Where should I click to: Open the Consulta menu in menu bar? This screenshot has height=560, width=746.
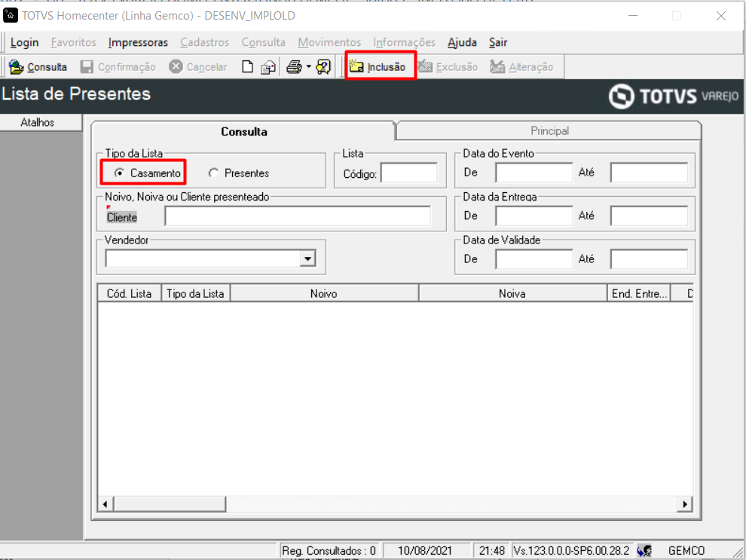[x=264, y=42]
